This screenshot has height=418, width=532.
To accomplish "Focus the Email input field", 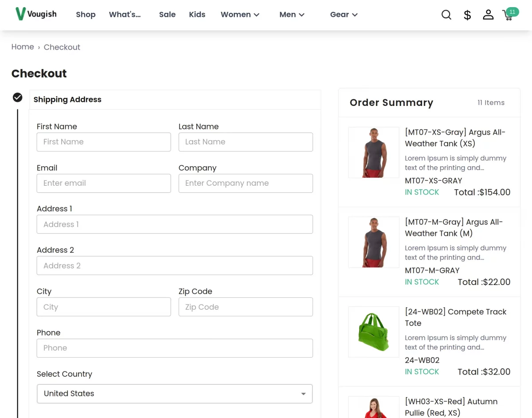I will click(104, 183).
